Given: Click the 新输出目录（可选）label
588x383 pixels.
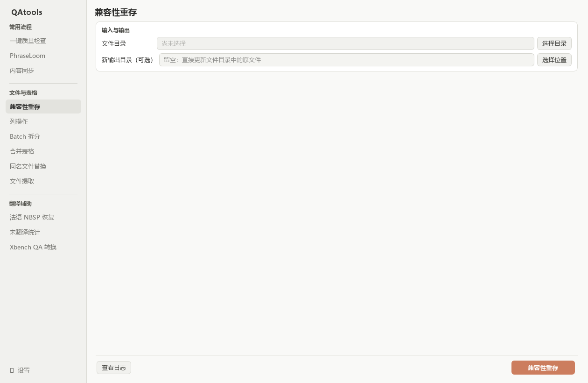Looking at the screenshot, I should (x=128, y=60).
